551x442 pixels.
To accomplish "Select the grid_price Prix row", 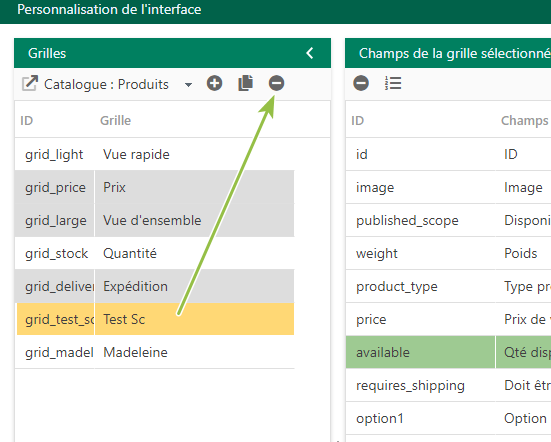I will (155, 187).
